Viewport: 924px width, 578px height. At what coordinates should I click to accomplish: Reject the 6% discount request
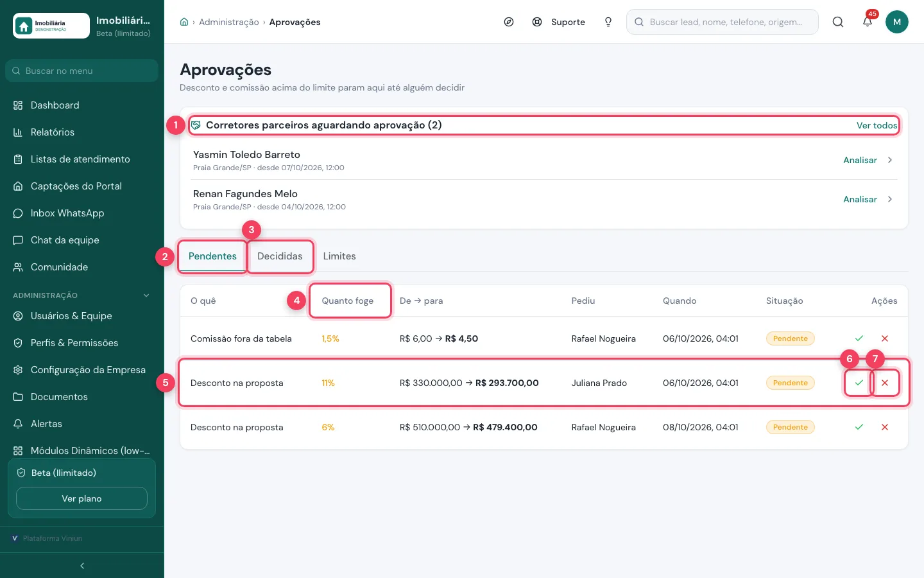coord(885,427)
